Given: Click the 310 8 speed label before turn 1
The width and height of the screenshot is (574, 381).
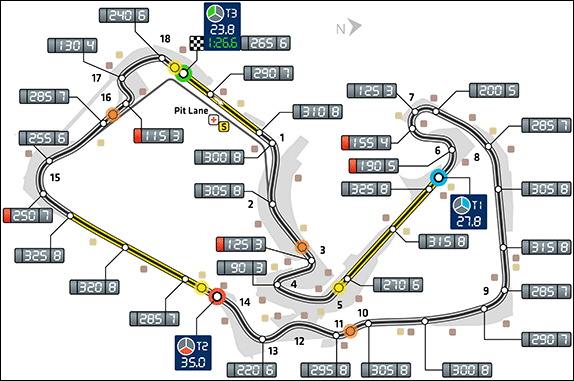Looking at the screenshot, I should 318,112.
